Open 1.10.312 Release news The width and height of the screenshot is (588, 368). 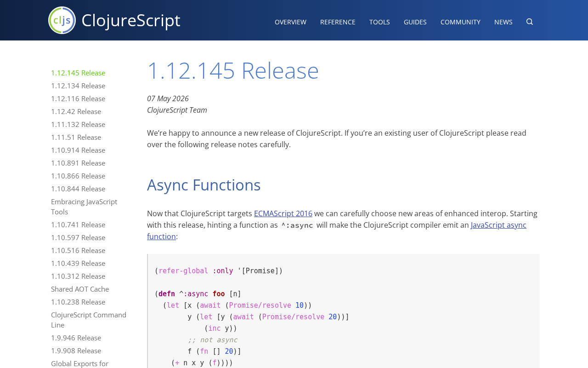click(78, 276)
